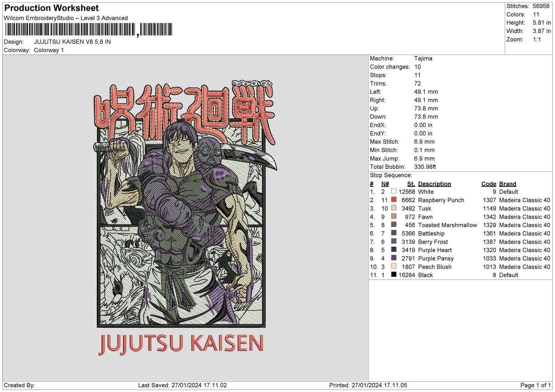The width and height of the screenshot is (555, 392).
Task: Click the 'Peach Blush' description text
Action: click(x=435, y=267)
